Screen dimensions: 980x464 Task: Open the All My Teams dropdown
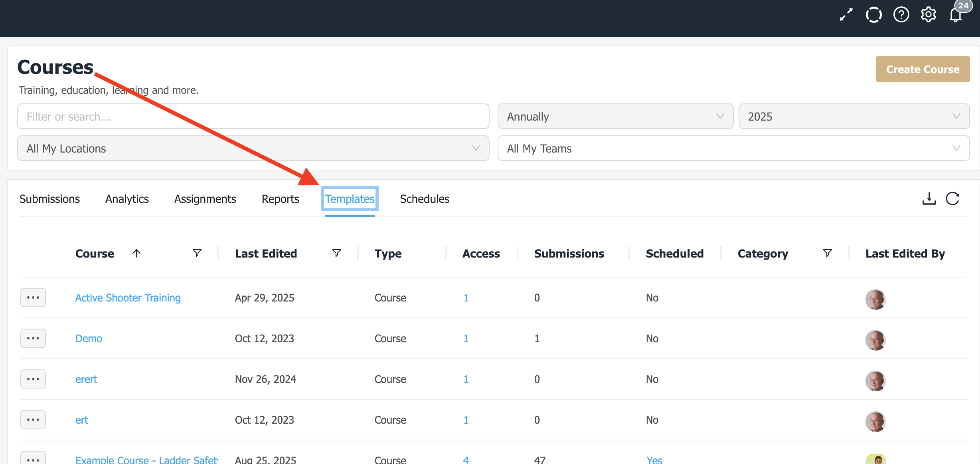(733, 148)
